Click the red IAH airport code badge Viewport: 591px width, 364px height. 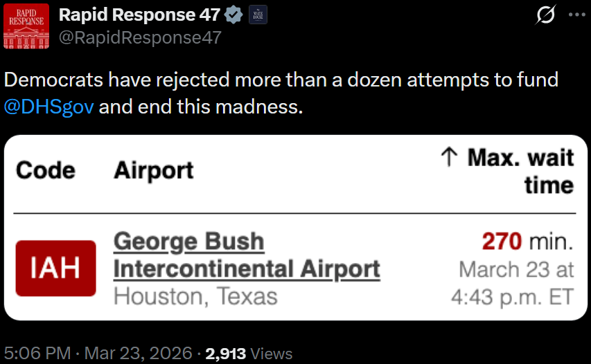55,269
